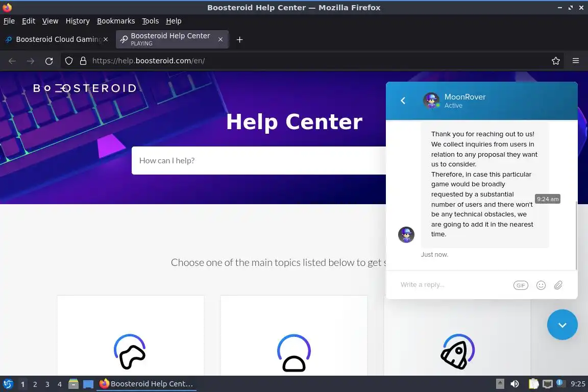
Task: Open the Bookmarks menu
Action: coord(116,21)
